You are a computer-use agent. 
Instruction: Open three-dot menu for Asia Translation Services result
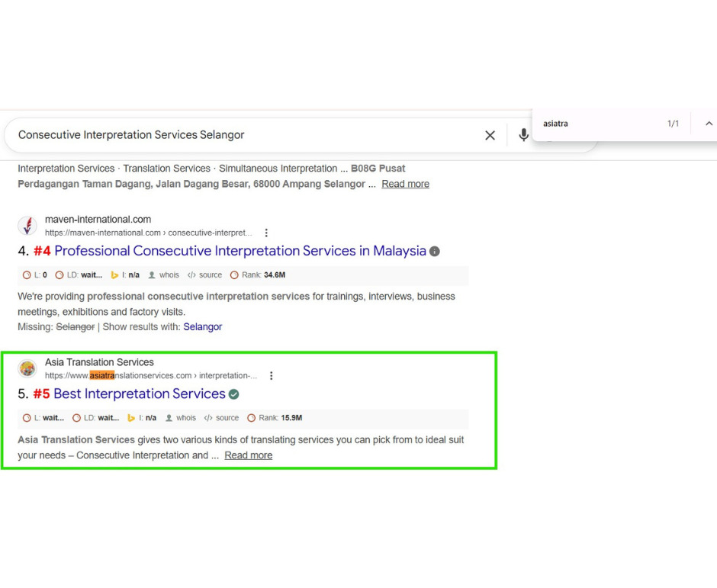pos(271,375)
